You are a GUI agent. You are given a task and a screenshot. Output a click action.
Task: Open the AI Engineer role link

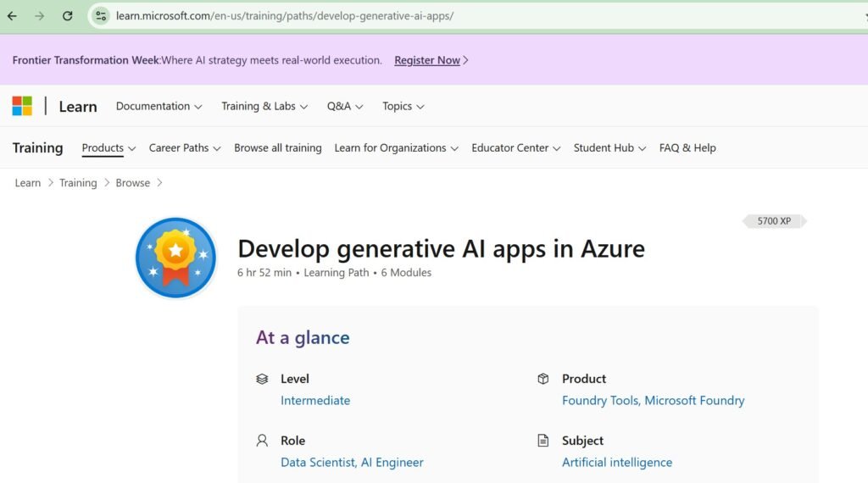[392, 462]
